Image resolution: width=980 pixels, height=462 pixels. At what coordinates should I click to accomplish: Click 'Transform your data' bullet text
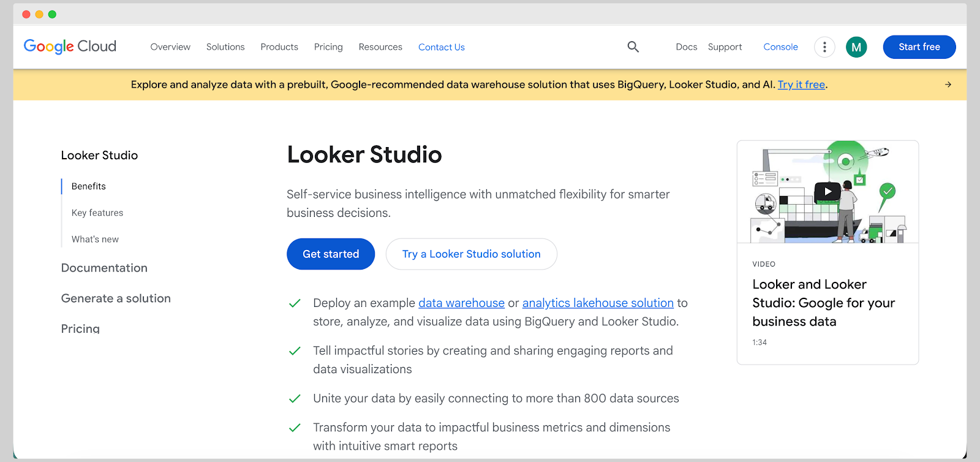coord(492,436)
